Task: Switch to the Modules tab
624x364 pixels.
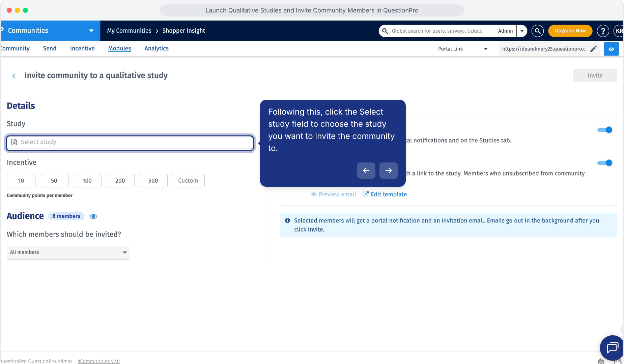Action: coord(119,49)
